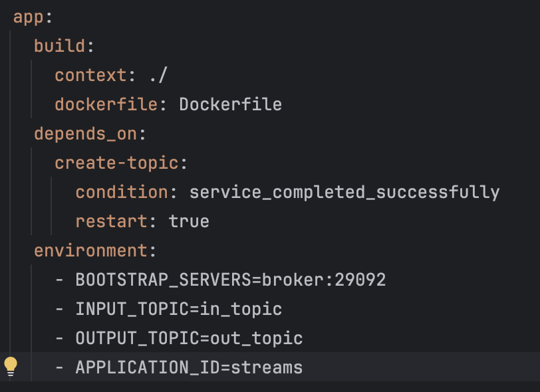Click the Dockerfile value text
Screen dimensions: 540x392
pos(230,104)
